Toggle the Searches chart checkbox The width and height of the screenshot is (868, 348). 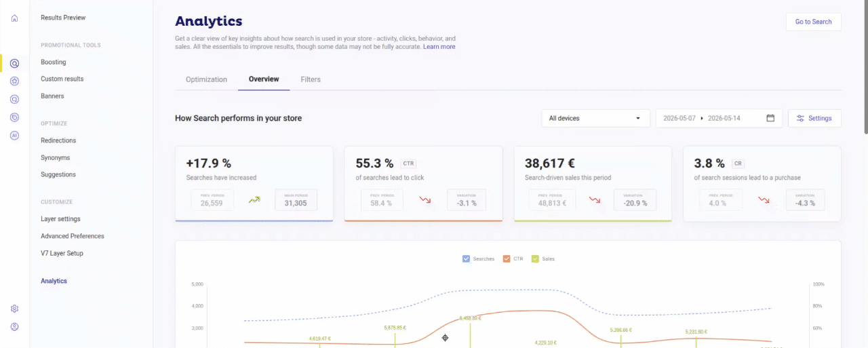(466, 258)
